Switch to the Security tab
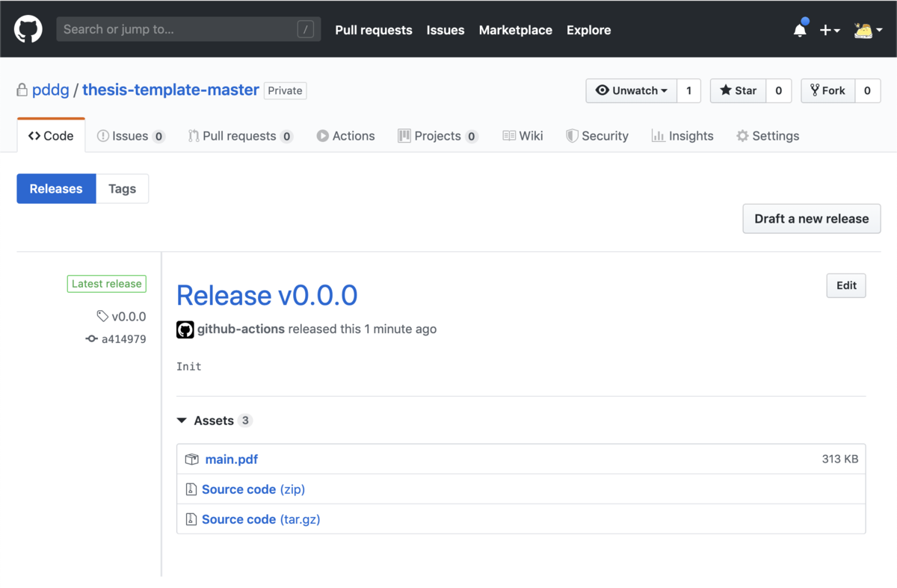This screenshot has width=897, height=588. click(x=597, y=135)
